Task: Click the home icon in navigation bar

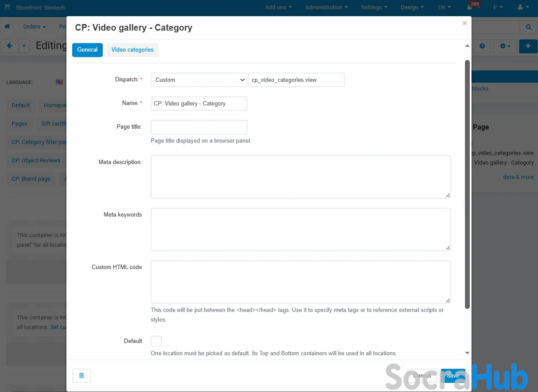Action: coord(7,27)
